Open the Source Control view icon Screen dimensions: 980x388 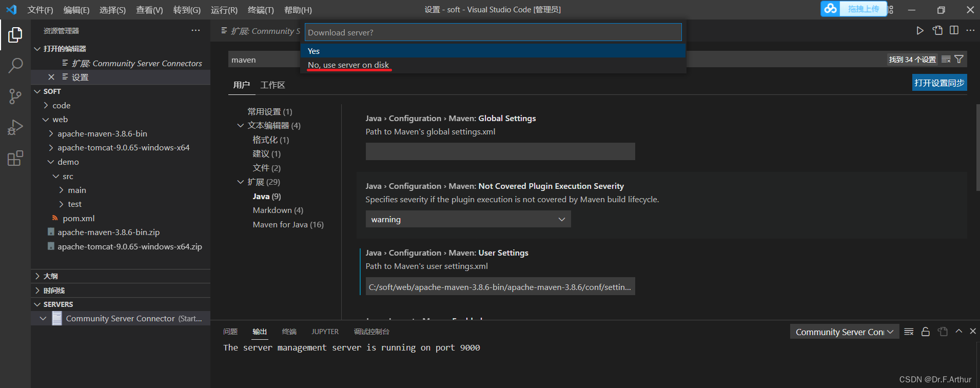[x=15, y=96]
